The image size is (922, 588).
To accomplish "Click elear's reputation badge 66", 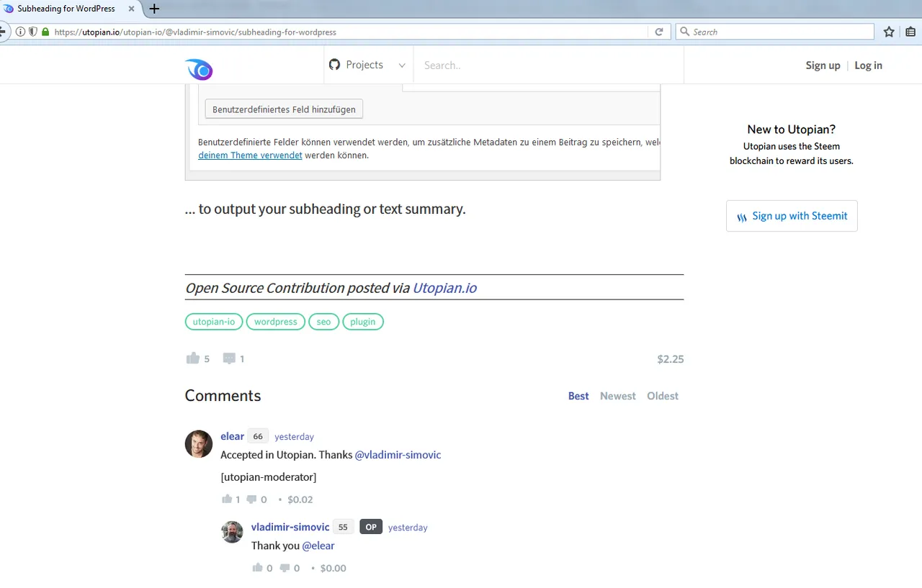I will [x=258, y=436].
